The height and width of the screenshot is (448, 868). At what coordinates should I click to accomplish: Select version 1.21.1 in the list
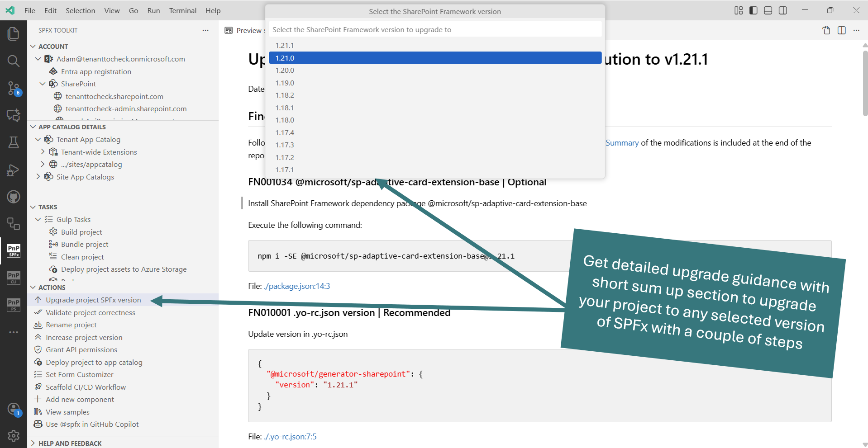pos(435,45)
